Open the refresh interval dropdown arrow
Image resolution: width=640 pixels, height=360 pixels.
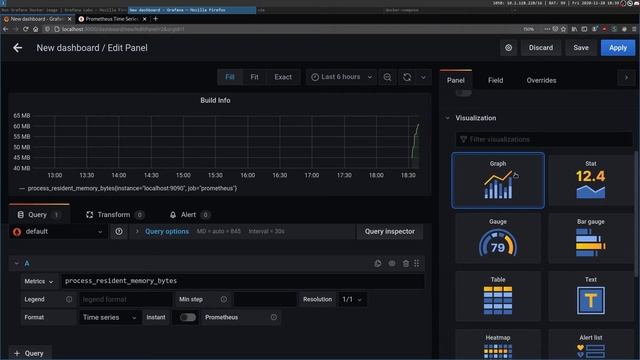[x=423, y=77]
